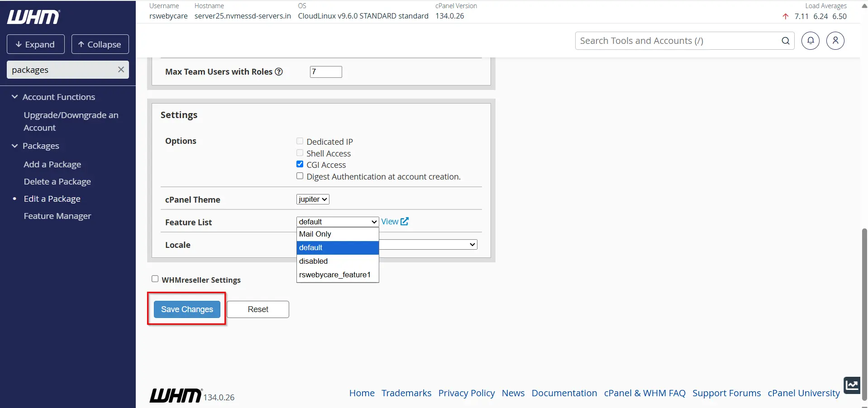Open Feature Manager from sidebar

tap(57, 216)
